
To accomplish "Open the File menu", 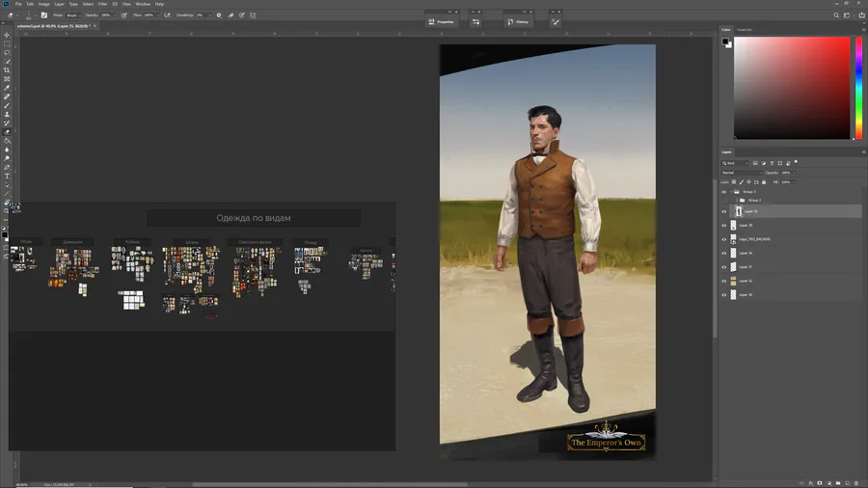I will (18, 4).
